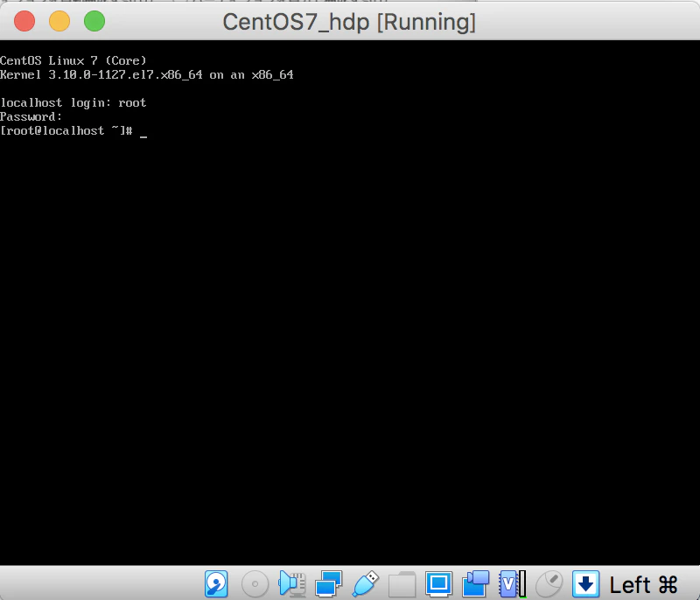
Task: Click the [root@localhost ~]# shell prompt
Action: click(66, 130)
